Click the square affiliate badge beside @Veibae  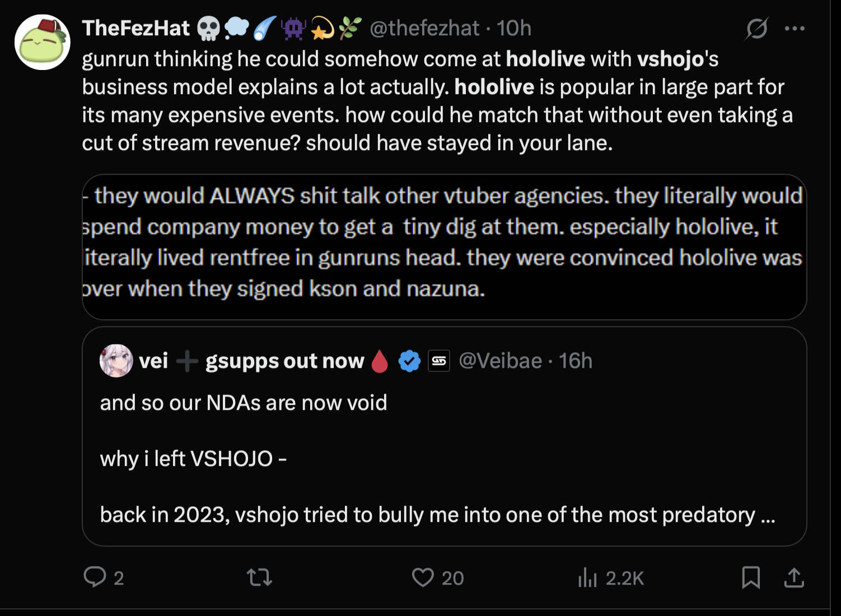[439, 361]
